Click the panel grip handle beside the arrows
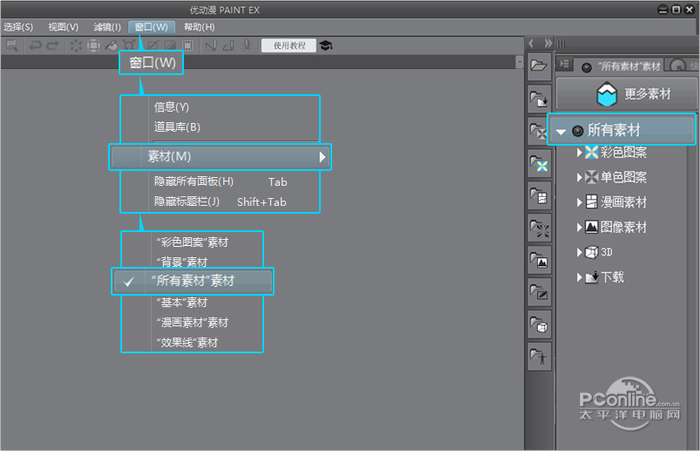This screenshot has height=451, width=700. click(561, 44)
